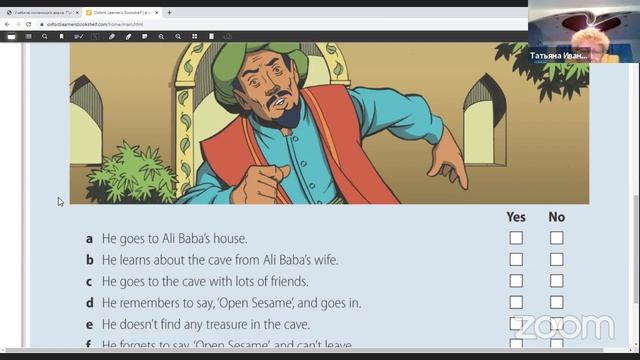This screenshot has height=360, width=640.
Task: Open the answers checkmark tool
Action: [79, 37]
